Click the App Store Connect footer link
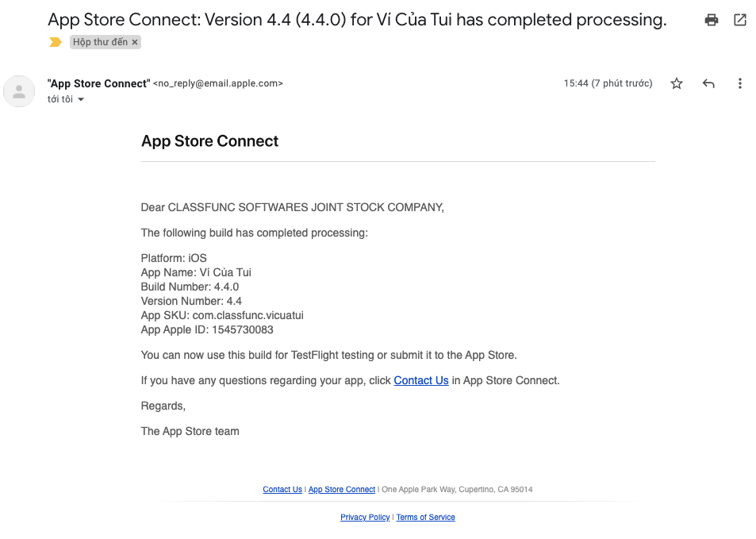Image resolution: width=756 pixels, height=539 pixels. pos(341,489)
